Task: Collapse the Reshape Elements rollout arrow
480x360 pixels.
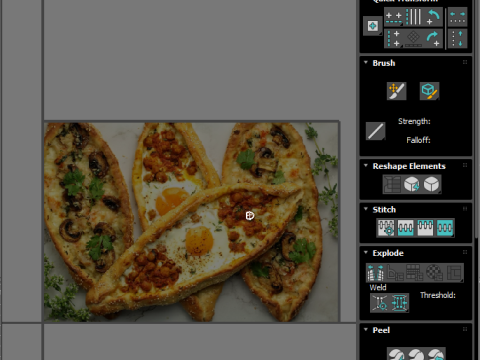Action: coord(366,166)
